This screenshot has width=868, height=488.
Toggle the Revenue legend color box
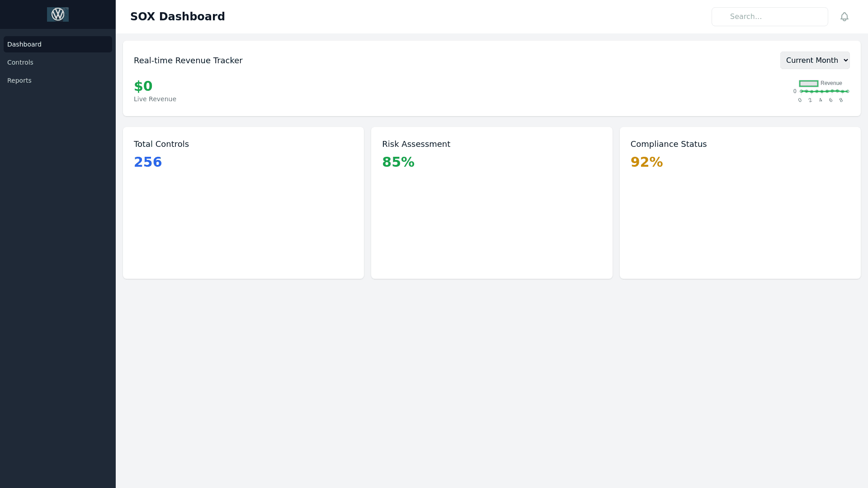point(808,84)
